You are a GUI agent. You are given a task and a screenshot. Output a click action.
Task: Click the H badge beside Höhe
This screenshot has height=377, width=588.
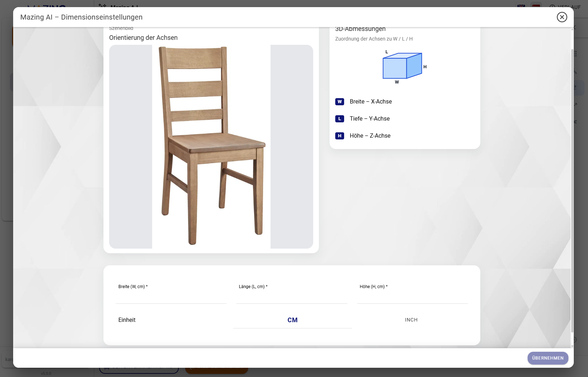340,136
